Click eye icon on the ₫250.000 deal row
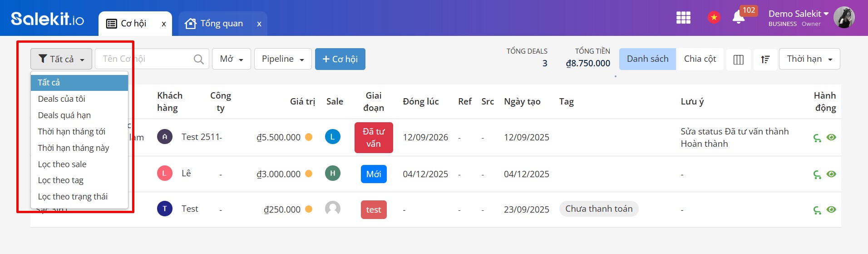The image size is (868, 254). pos(831,209)
